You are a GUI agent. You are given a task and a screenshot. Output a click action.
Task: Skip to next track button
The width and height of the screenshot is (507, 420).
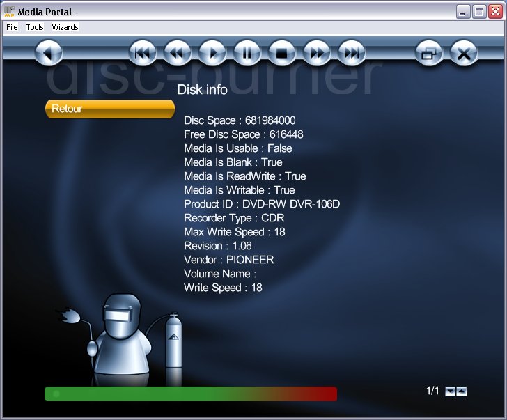coord(352,52)
